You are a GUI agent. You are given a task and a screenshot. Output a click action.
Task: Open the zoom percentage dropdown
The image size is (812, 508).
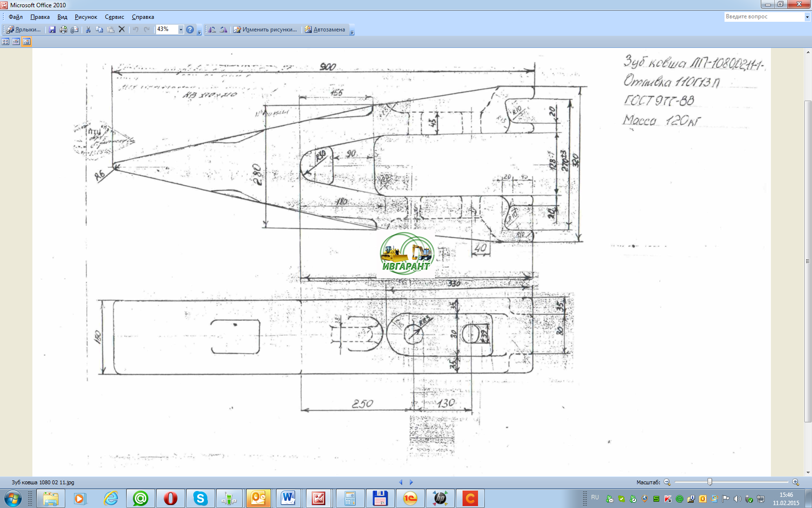pyautogui.click(x=181, y=30)
